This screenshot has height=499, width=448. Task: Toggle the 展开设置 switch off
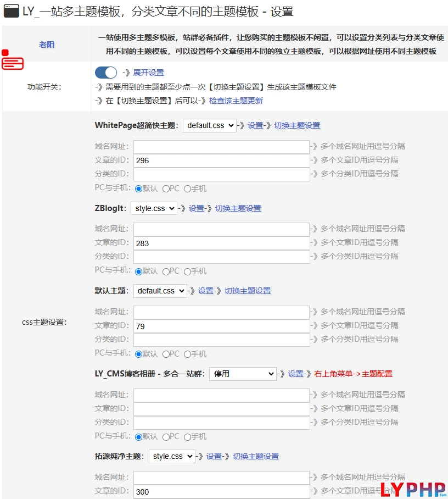[x=106, y=72]
